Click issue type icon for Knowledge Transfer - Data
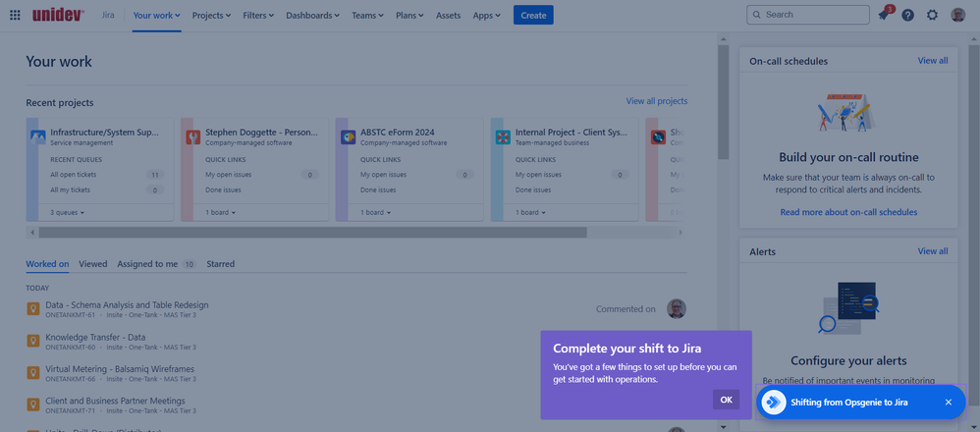980x432 pixels. pos(33,341)
